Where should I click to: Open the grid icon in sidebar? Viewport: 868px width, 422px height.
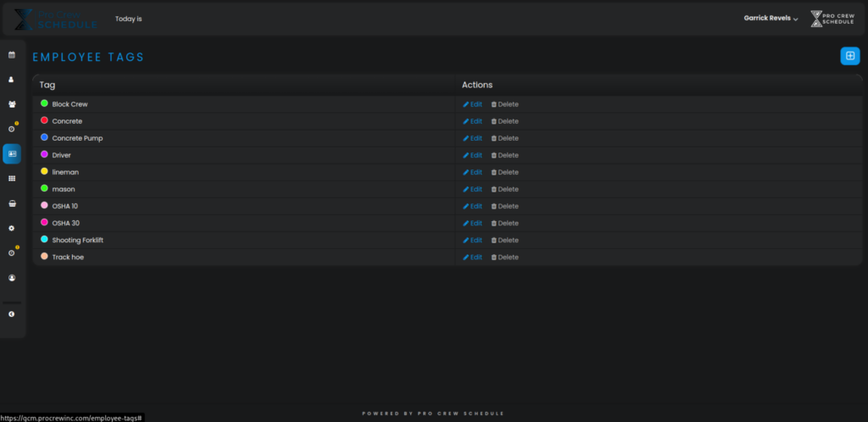pyautogui.click(x=12, y=179)
